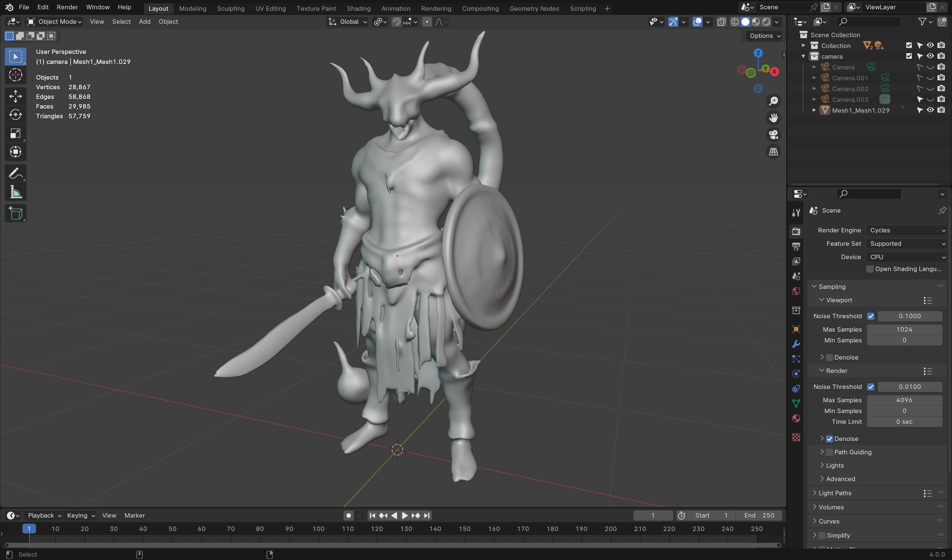Disable render Noise Threshold checkbox

pyautogui.click(x=871, y=387)
